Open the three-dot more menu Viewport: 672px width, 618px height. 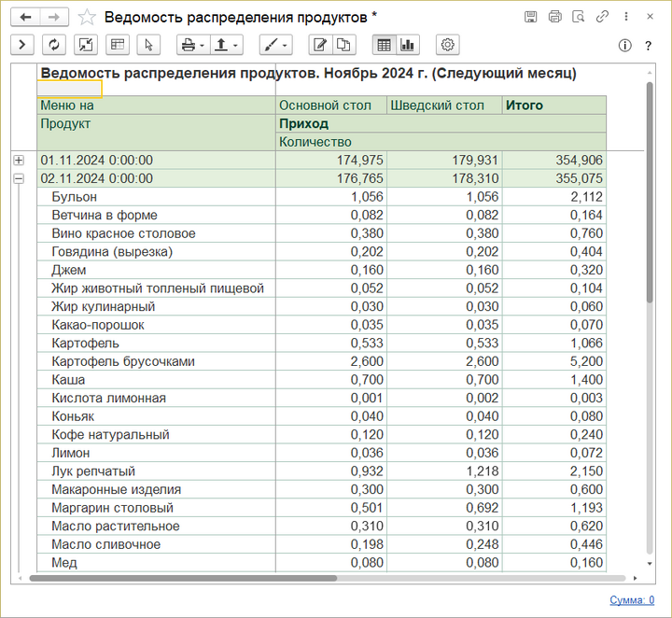(x=626, y=17)
